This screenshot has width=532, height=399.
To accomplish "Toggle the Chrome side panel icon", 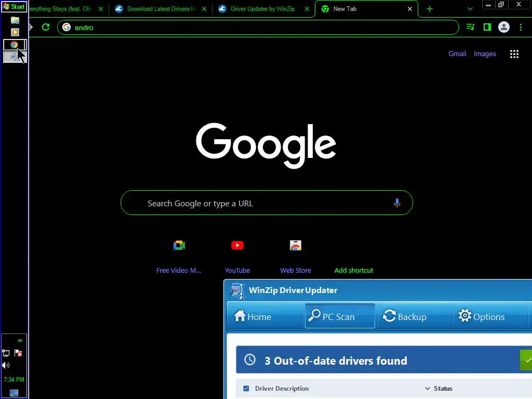I will 487,27.
